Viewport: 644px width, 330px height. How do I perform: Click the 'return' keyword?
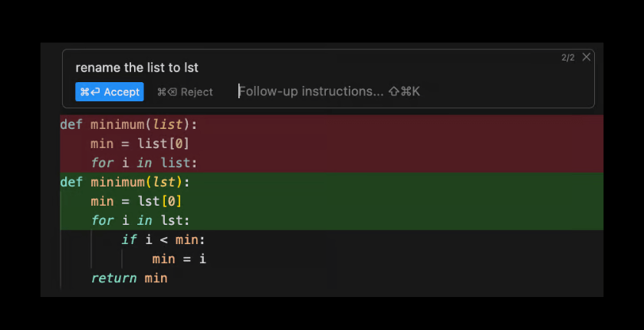coord(113,278)
